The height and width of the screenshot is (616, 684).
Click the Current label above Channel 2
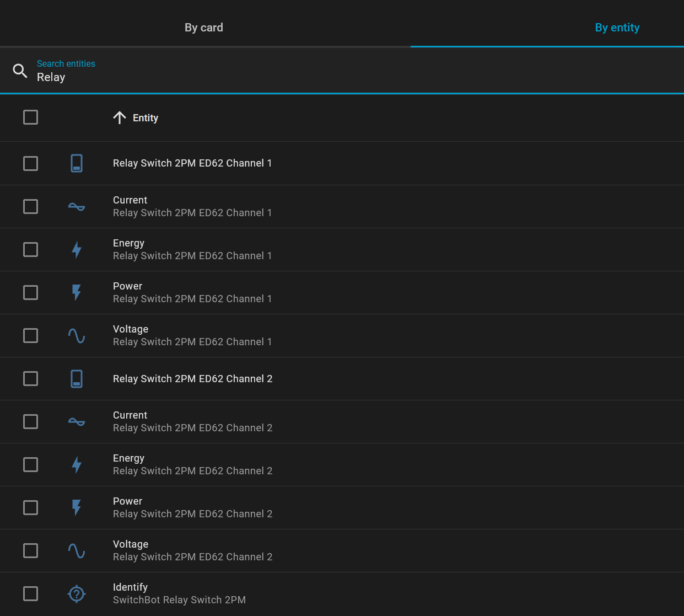point(130,415)
